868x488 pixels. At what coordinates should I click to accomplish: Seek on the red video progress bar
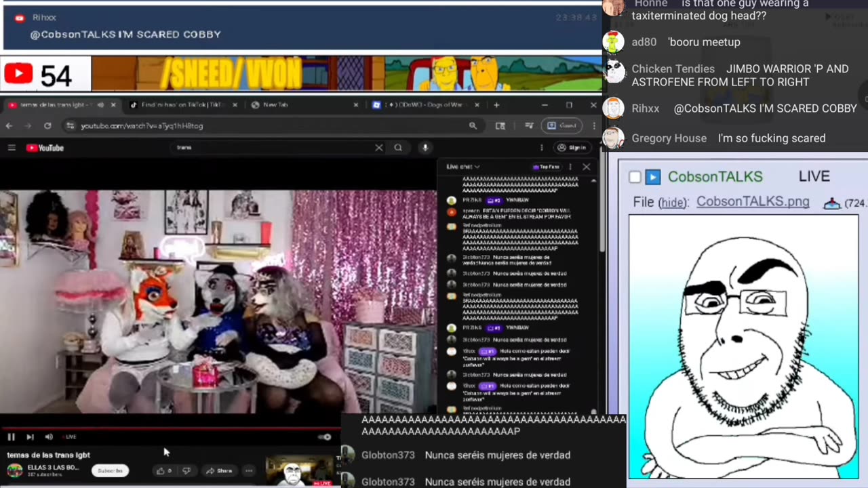coord(170,428)
